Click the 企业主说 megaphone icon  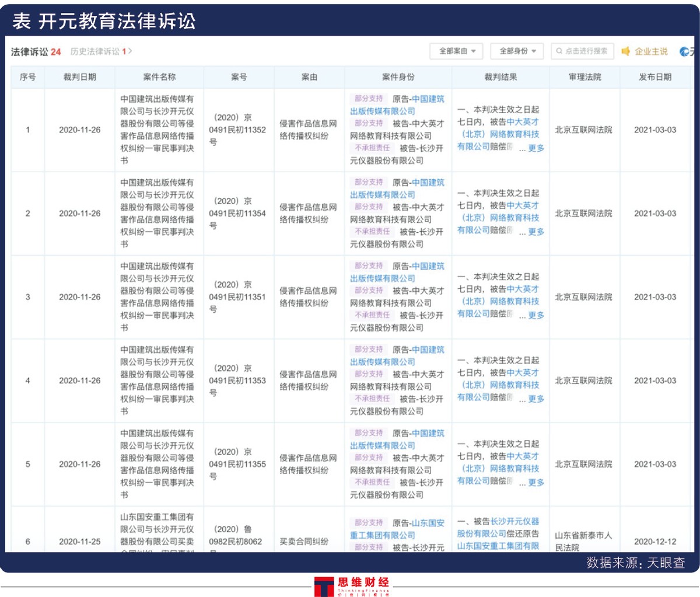(625, 51)
